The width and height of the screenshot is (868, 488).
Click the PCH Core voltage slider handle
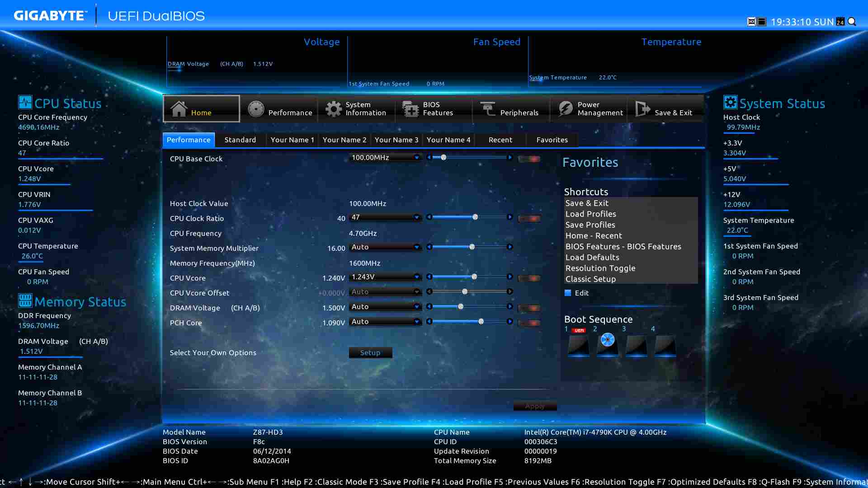click(x=481, y=322)
